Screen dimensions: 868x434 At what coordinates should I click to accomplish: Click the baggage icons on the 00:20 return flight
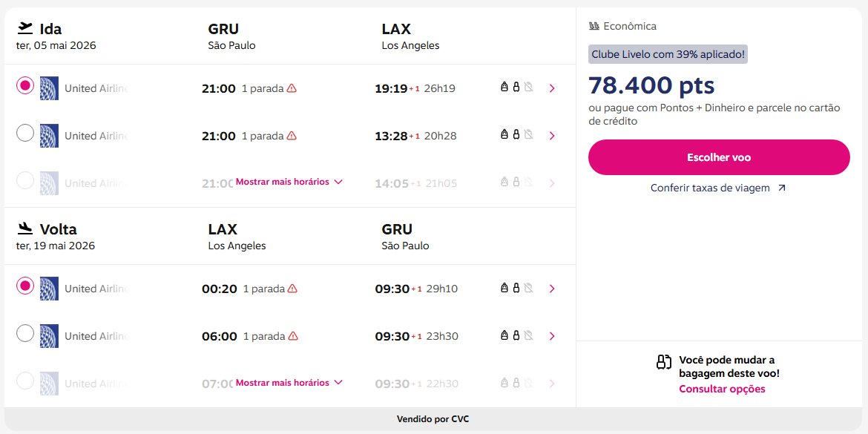(516, 289)
